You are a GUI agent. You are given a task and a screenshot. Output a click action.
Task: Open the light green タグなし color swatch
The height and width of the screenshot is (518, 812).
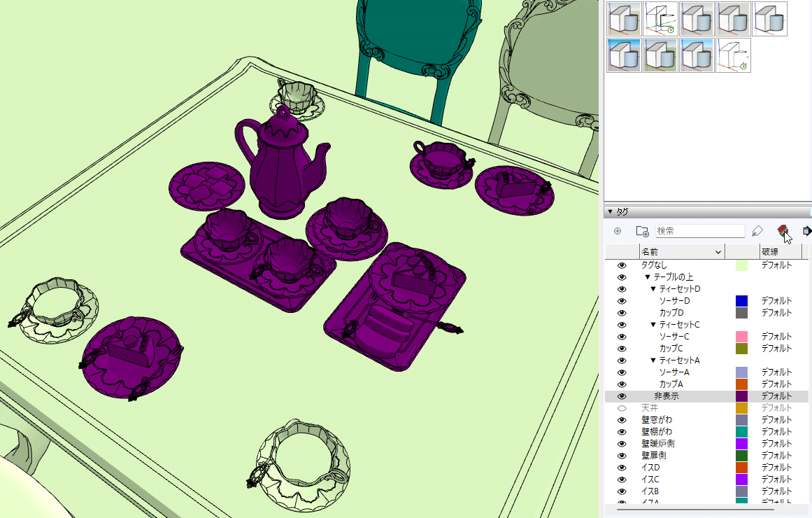[741, 265]
